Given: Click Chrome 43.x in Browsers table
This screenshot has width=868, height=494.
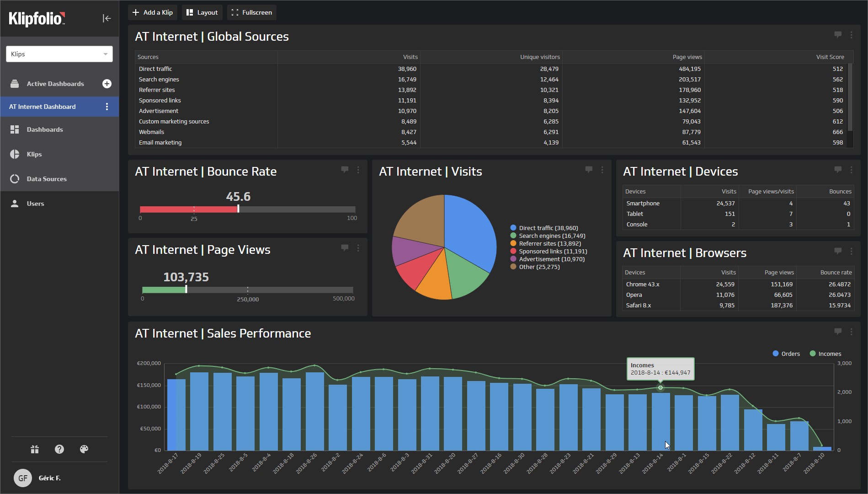Looking at the screenshot, I should tap(643, 284).
